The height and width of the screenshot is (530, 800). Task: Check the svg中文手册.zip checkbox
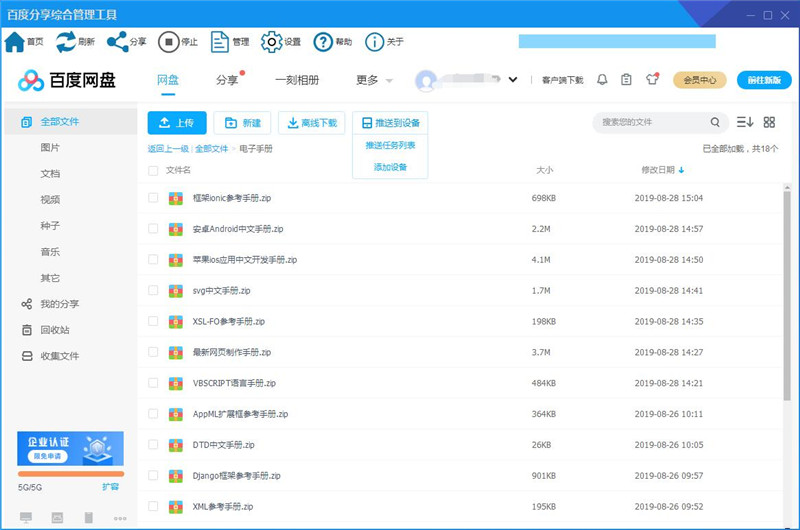point(153,290)
